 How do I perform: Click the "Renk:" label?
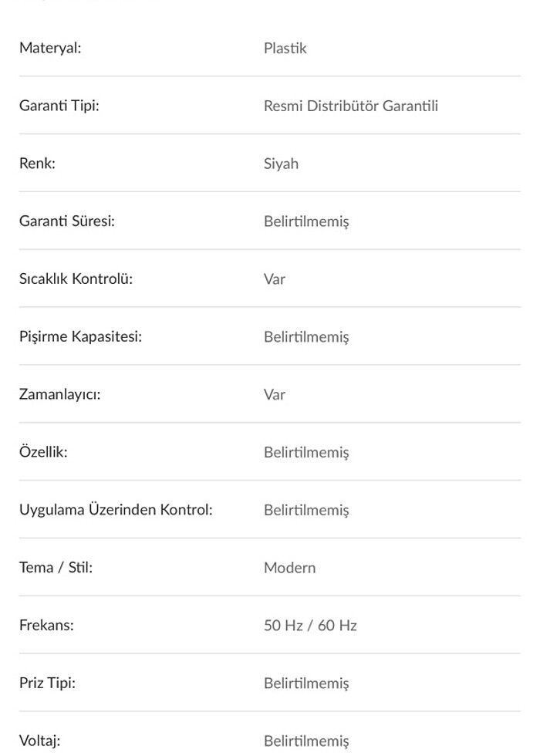[x=37, y=164]
